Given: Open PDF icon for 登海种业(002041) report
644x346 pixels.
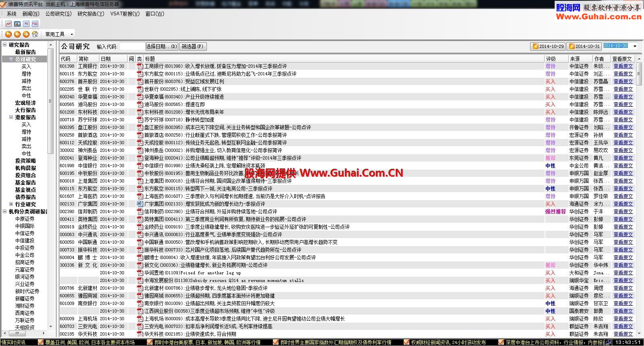Looking at the screenshot, I should (140, 158).
